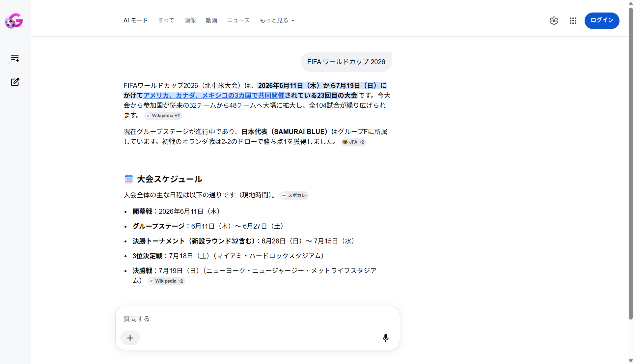
Task: Click the 決勝戦 list item
Action: coord(255,275)
